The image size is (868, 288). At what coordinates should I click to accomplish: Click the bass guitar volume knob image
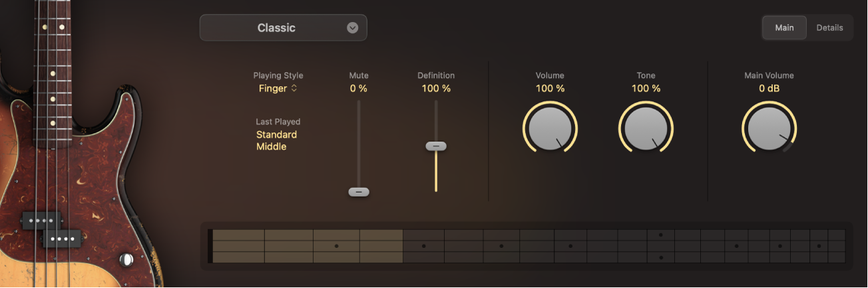tap(125, 259)
